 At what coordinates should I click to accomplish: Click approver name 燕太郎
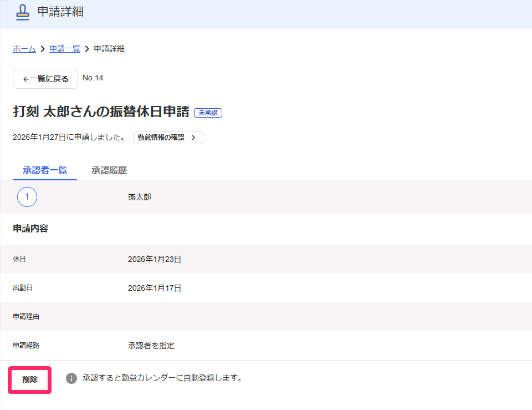(x=140, y=197)
